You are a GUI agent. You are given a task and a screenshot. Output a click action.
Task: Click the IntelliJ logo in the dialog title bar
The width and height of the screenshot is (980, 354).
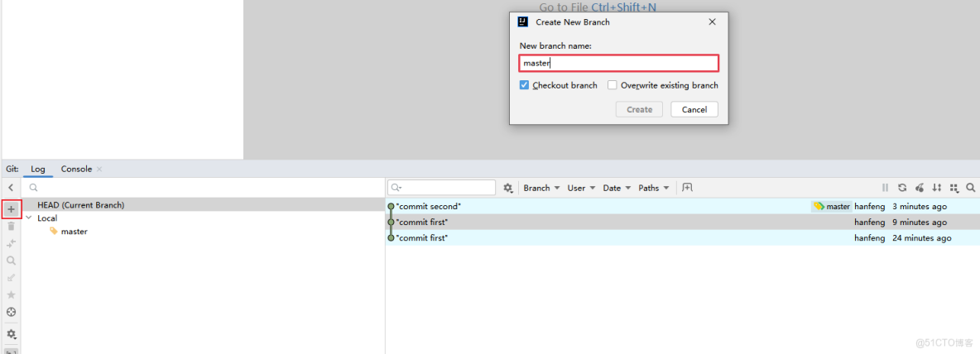point(523,22)
